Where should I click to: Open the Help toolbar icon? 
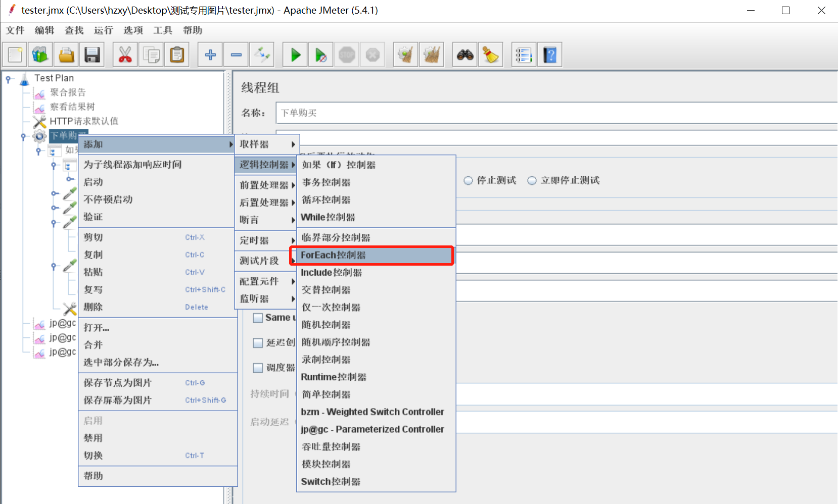click(550, 55)
